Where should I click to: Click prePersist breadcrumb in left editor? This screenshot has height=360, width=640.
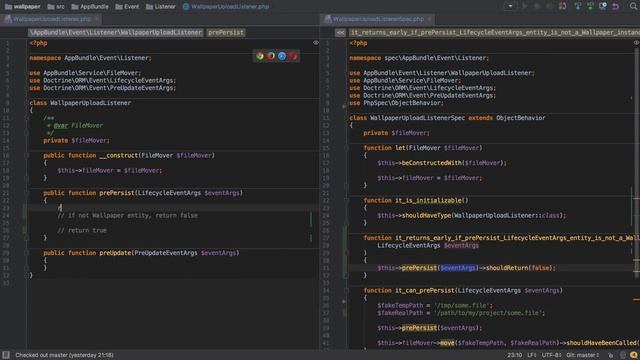click(225, 32)
